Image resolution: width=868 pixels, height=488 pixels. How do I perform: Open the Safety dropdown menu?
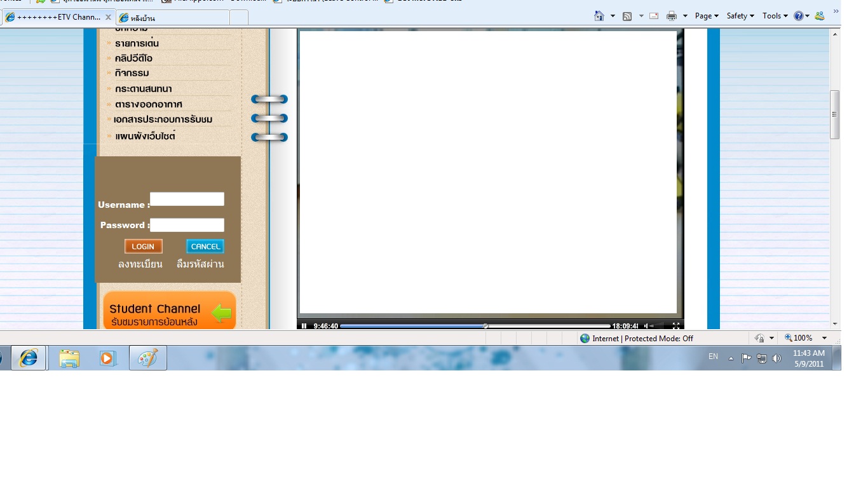740,16
